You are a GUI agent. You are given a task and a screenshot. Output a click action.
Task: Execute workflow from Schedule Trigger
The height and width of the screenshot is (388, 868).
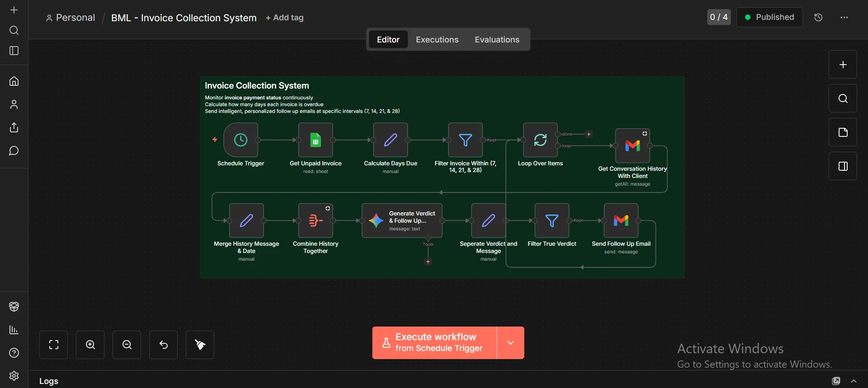[434, 343]
